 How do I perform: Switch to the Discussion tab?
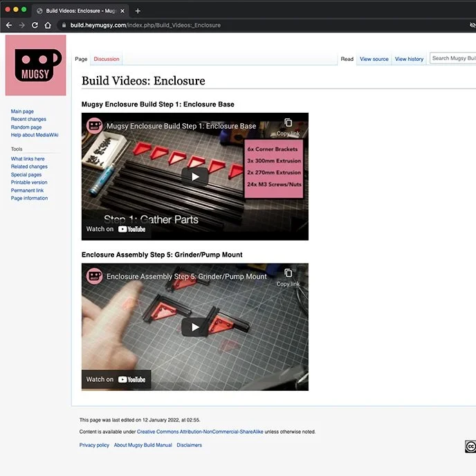107,59
